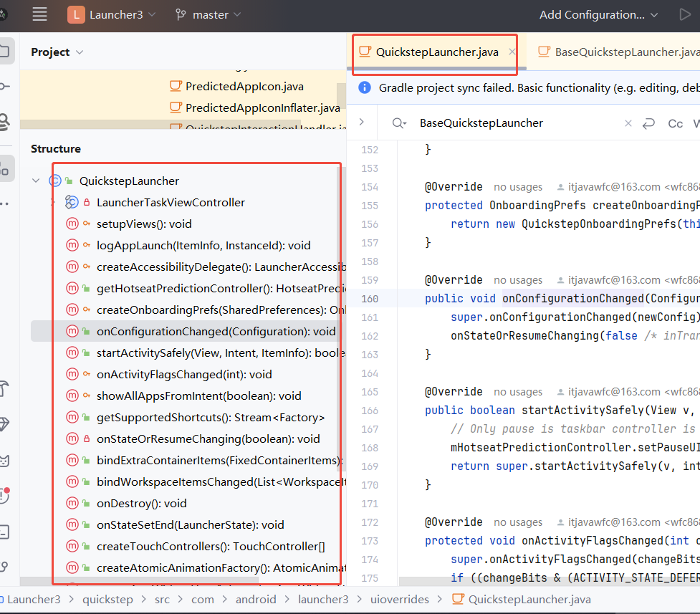The image size is (700, 614).
Task: Open PredictedAppIcon.java in project tree
Action: [244, 86]
